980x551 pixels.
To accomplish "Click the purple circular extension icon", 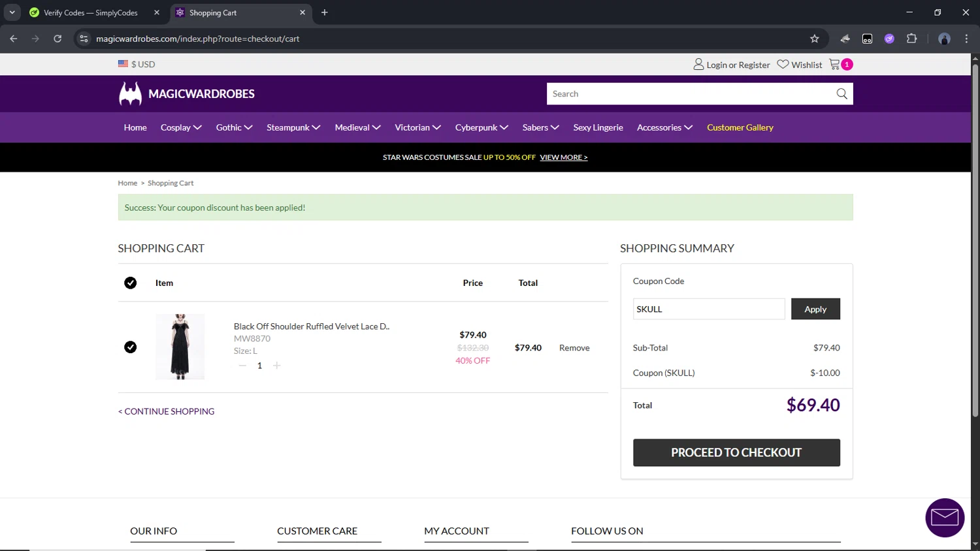I will pos(889,39).
